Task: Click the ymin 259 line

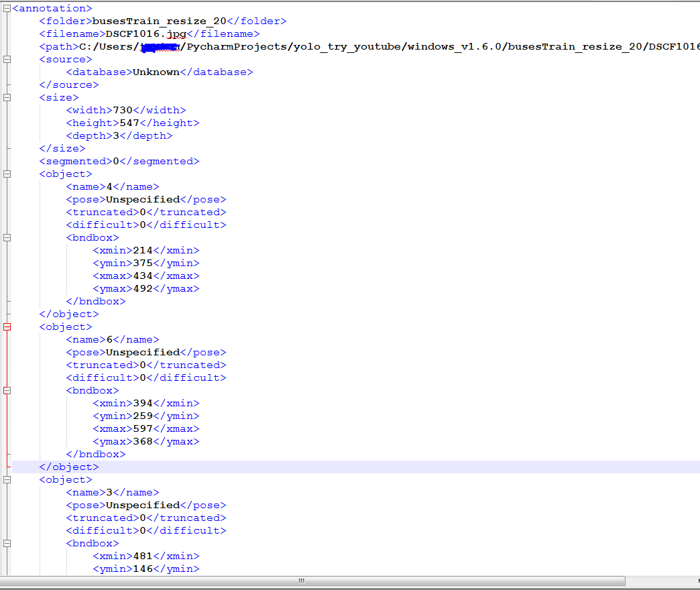Action: point(146,416)
